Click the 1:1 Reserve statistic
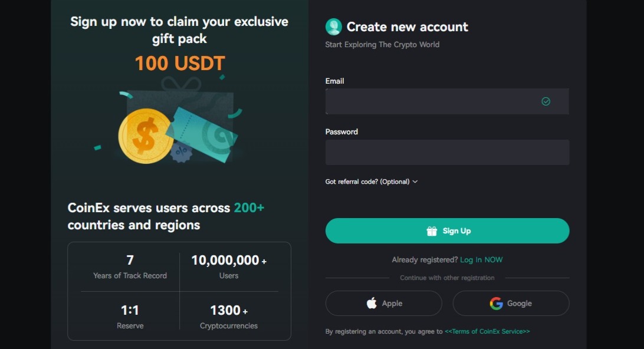644x349 pixels. click(130, 317)
